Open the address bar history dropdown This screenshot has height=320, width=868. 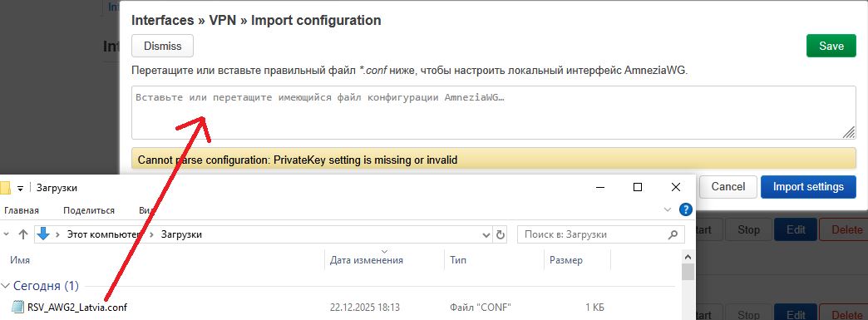click(486, 234)
